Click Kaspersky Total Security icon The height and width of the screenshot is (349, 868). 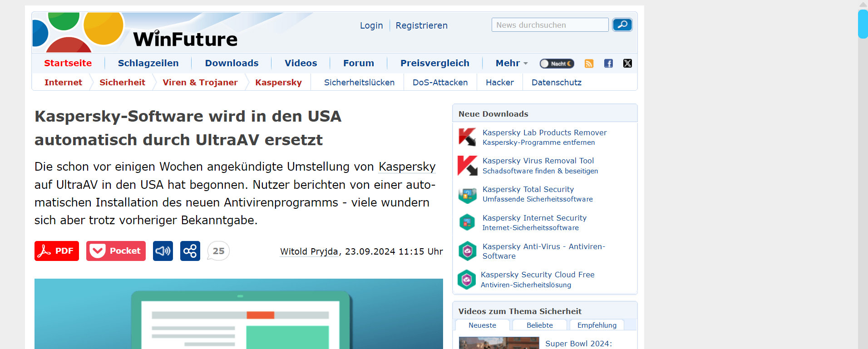coord(468,194)
